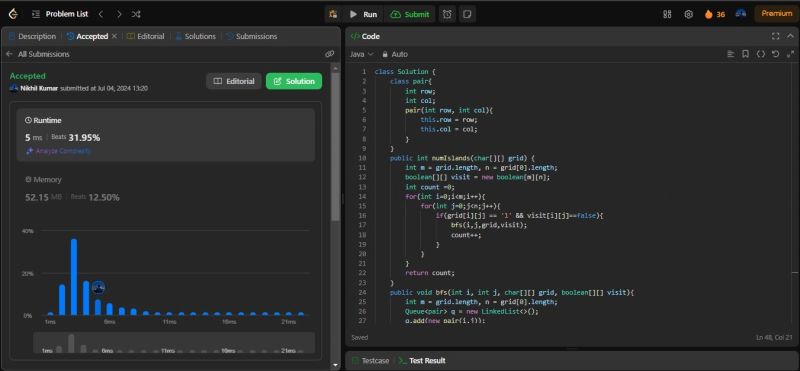Open the problem list panel icon
This screenshot has height=371, width=800.
36,14
